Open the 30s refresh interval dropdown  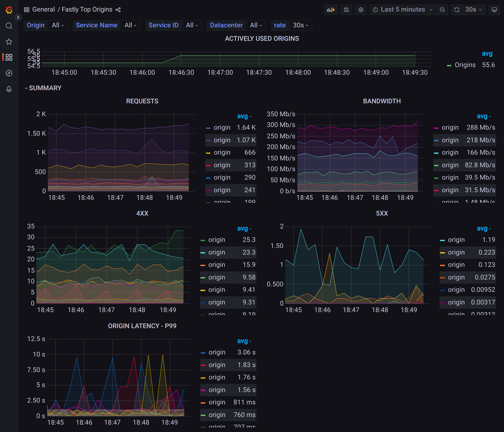click(x=473, y=10)
